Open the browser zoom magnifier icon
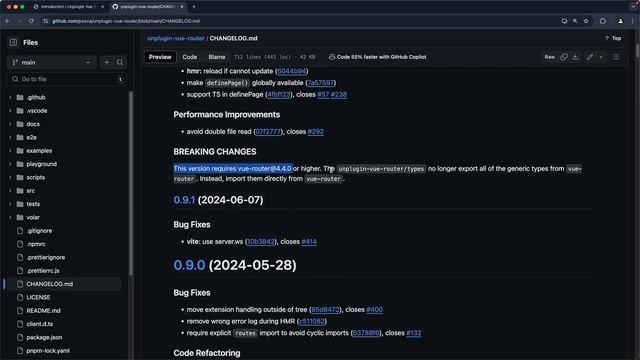640x360 pixels. point(575,21)
